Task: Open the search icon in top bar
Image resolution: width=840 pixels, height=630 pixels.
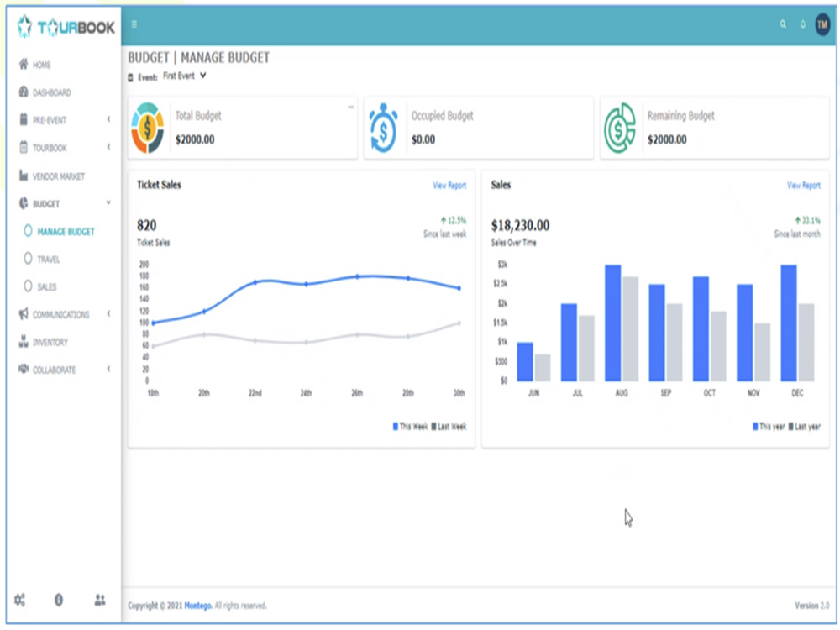Action: click(782, 25)
